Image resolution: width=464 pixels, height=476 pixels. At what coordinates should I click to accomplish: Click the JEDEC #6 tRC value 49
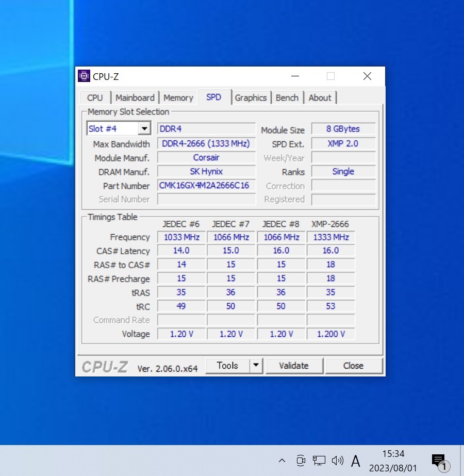point(181,306)
